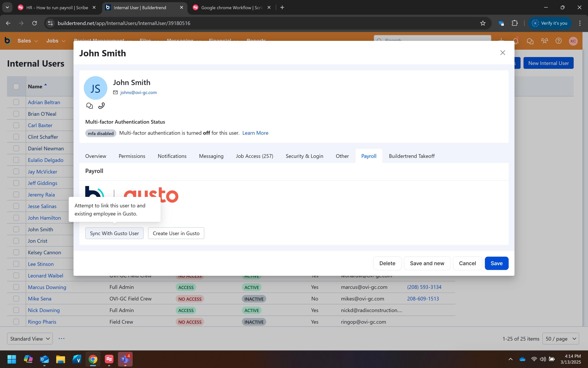This screenshot has width=588, height=368.
Task: Expand the Jobs menu
Action: click(56, 41)
